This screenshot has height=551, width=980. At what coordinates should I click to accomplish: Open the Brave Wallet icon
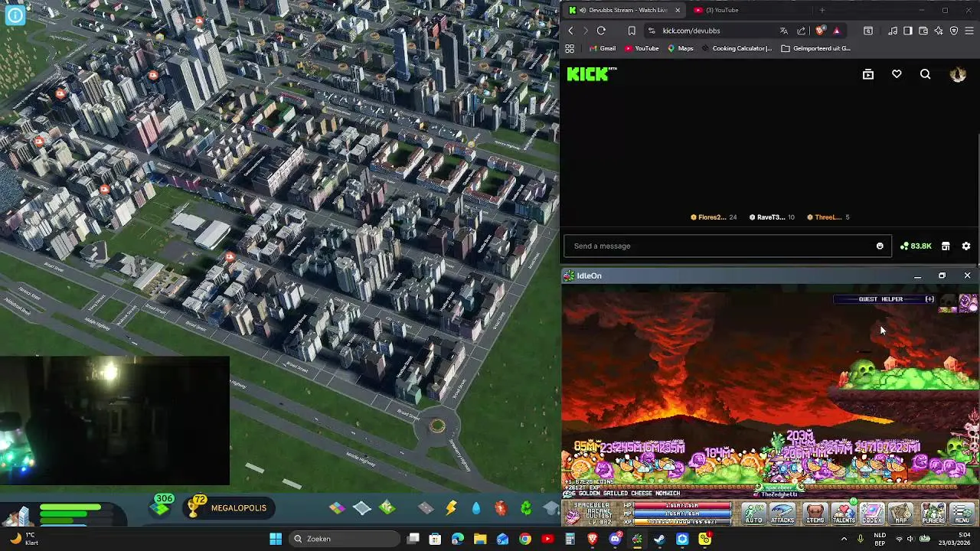coord(923,31)
